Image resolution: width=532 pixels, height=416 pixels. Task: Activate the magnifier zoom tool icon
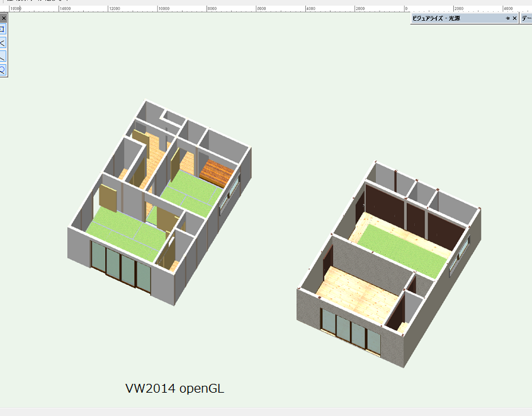click(x=3, y=70)
